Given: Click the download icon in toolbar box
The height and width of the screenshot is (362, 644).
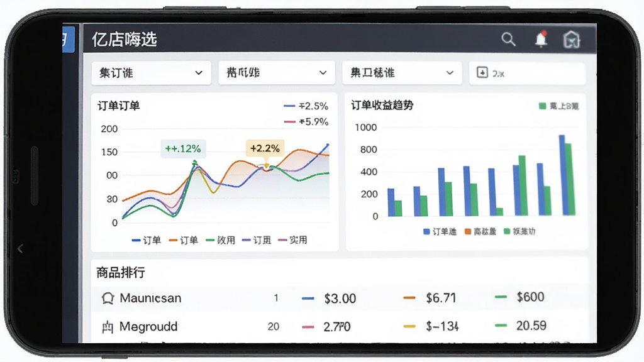Looking at the screenshot, I should [482, 73].
